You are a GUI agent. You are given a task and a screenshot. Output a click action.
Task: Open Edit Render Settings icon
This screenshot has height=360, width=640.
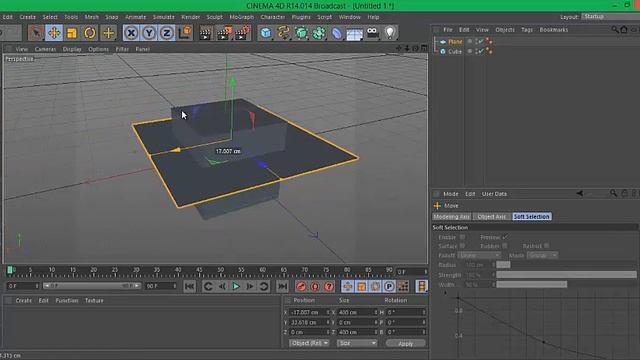pyautogui.click(x=242, y=33)
